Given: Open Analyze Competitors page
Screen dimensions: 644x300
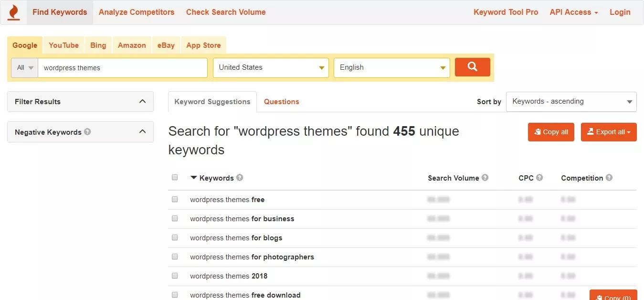Looking at the screenshot, I should [137, 12].
